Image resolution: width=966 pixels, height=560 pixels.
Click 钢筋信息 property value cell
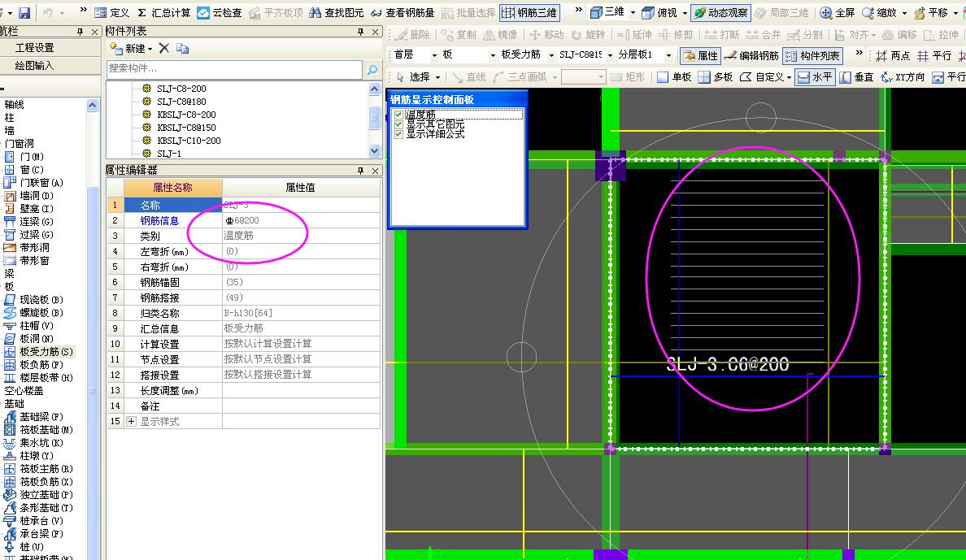coord(301,220)
